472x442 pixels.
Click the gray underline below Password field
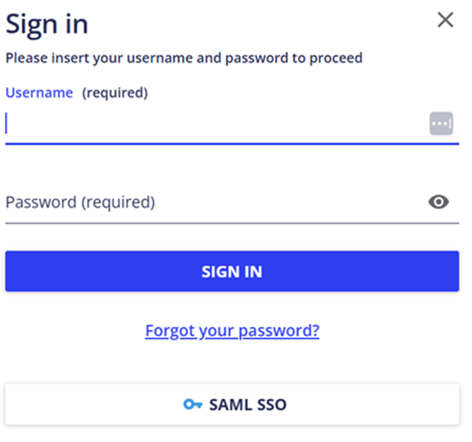coord(232,223)
